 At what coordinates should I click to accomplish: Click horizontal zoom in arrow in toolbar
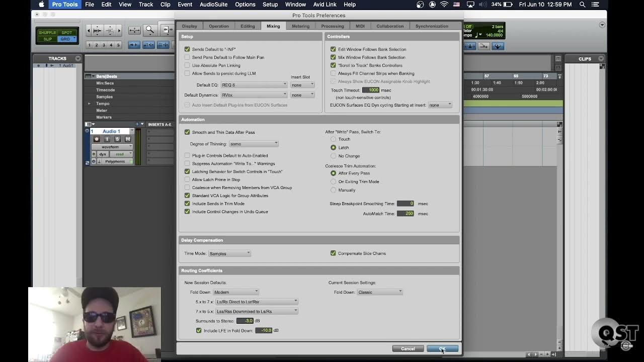pos(119,30)
